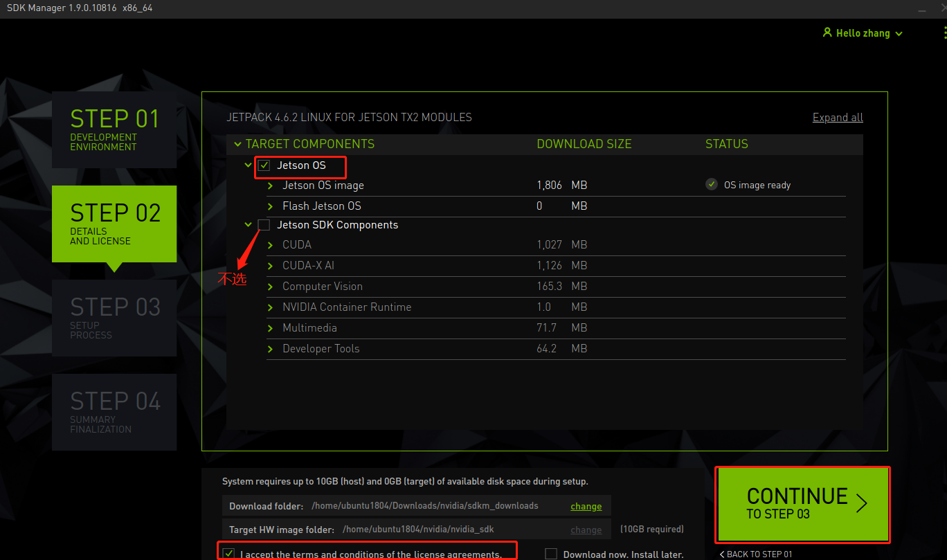Collapse the Jetson OS group chevron
Viewport: 947px width, 560px height.
coord(248,165)
